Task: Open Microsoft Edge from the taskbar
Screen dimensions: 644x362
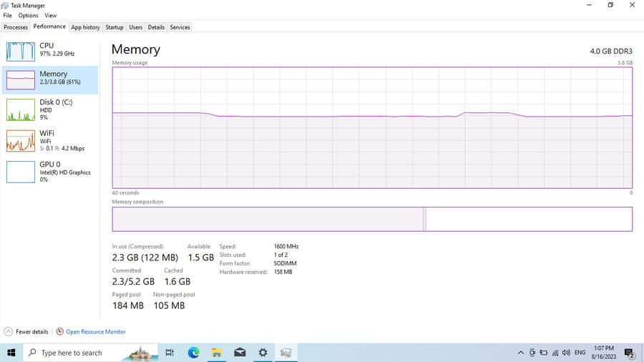Action: (x=193, y=353)
